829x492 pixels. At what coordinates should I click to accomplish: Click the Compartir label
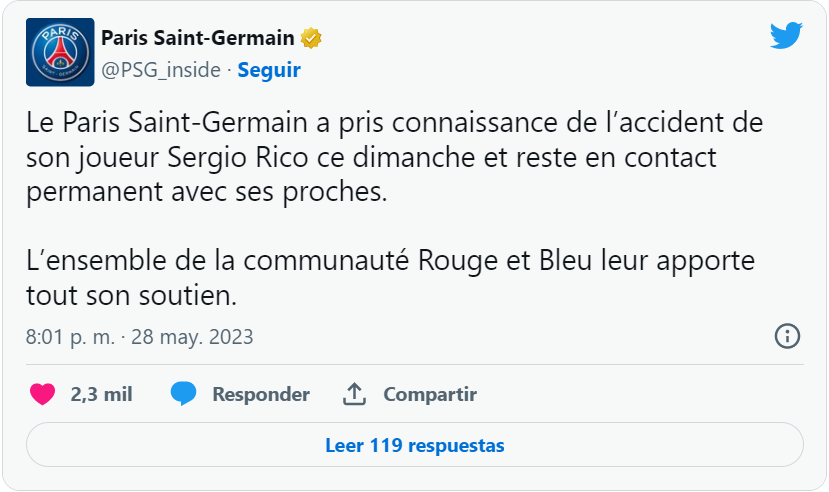430,394
